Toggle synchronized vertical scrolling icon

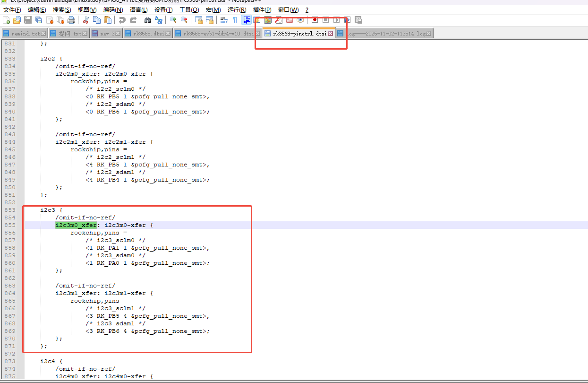coord(199,20)
